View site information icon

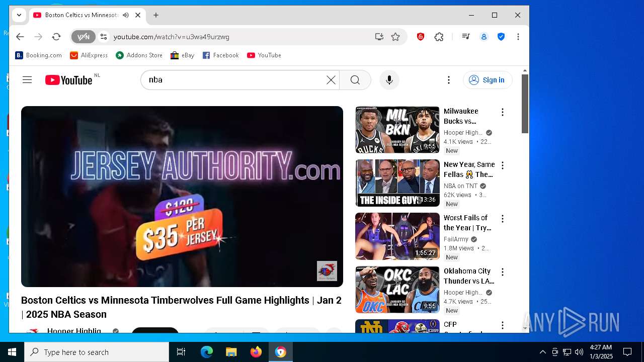[x=104, y=37]
